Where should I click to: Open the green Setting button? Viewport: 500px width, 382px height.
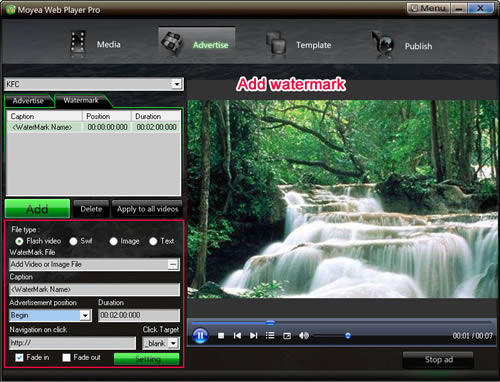point(147,359)
